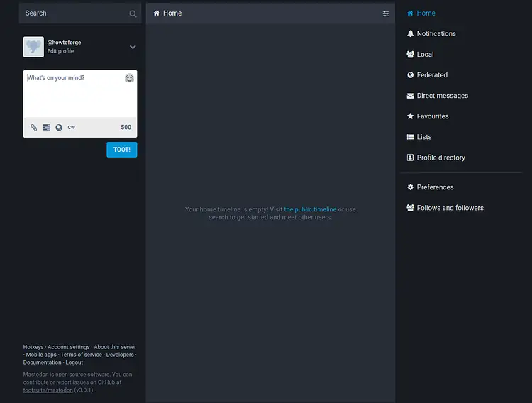The width and height of the screenshot is (532, 403).
Task: Click the Notifications bell icon
Action: pos(410,34)
